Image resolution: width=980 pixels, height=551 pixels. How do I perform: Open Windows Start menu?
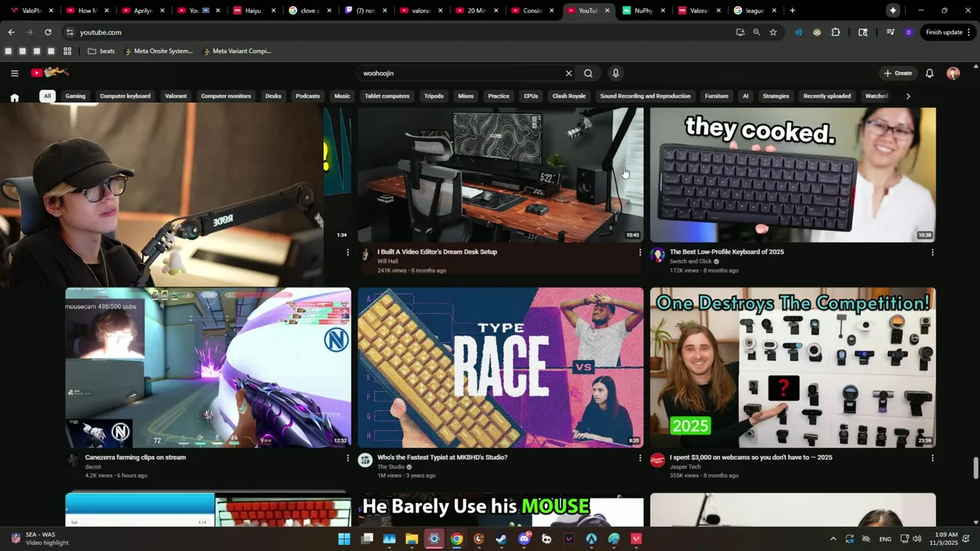[345, 539]
